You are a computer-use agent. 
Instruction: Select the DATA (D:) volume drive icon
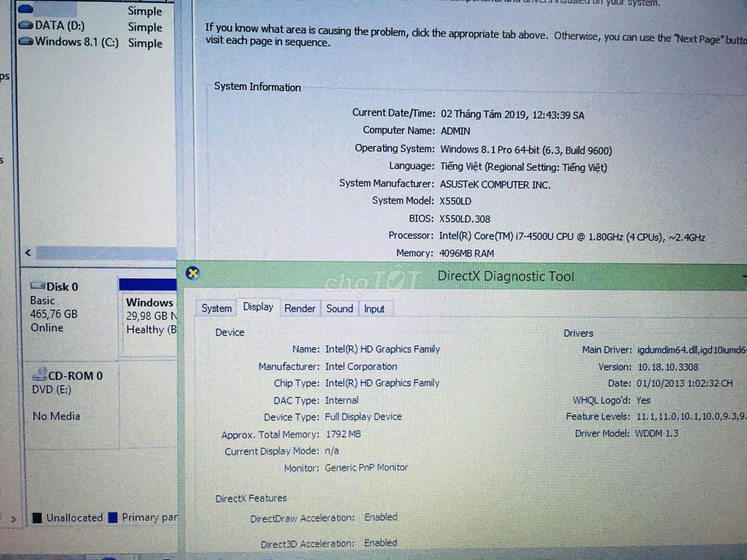point(25,25)
